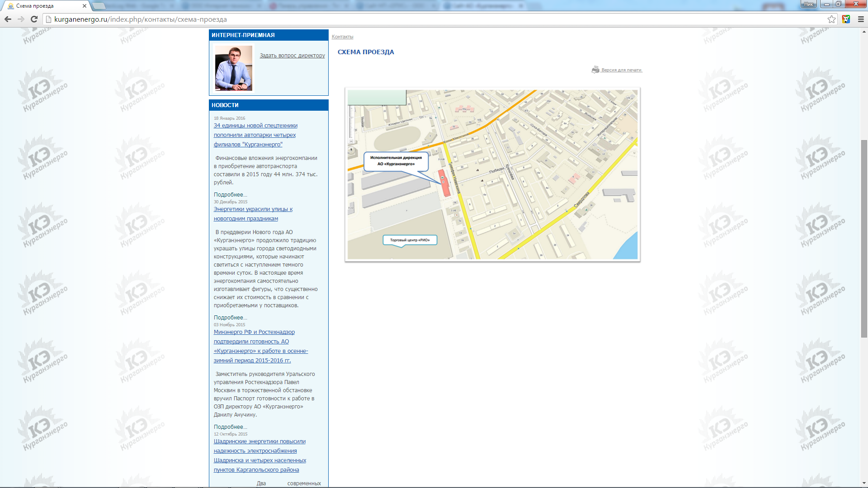The image size is (868, 488).
Task: Click the red building marker on map
Action: point(445,183)
